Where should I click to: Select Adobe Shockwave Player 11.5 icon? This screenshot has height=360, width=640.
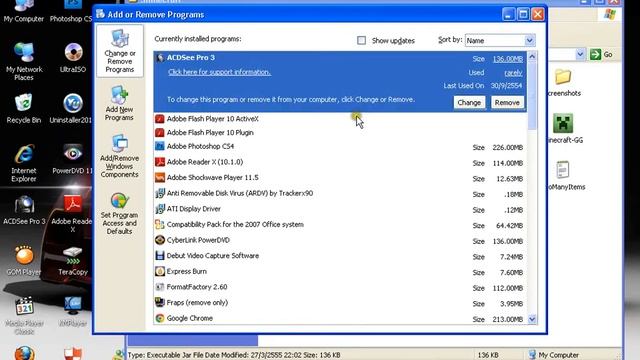tap(160, 178)
